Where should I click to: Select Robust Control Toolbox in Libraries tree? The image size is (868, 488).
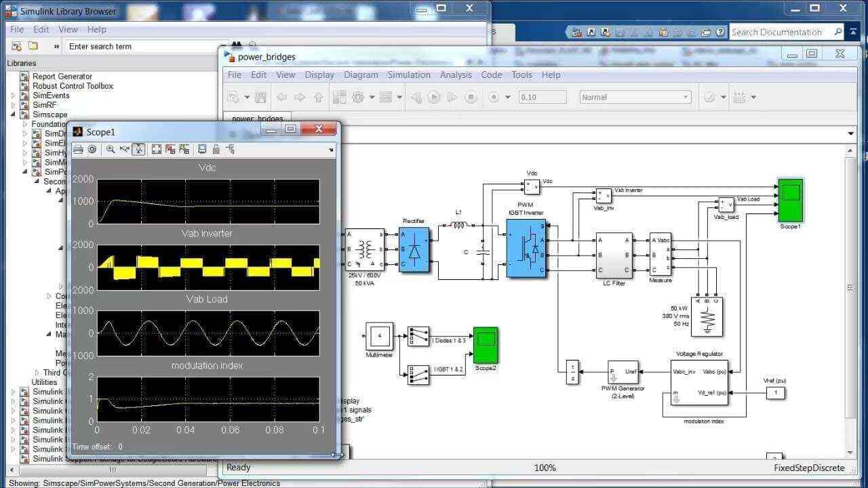click(x=73, y=86)
